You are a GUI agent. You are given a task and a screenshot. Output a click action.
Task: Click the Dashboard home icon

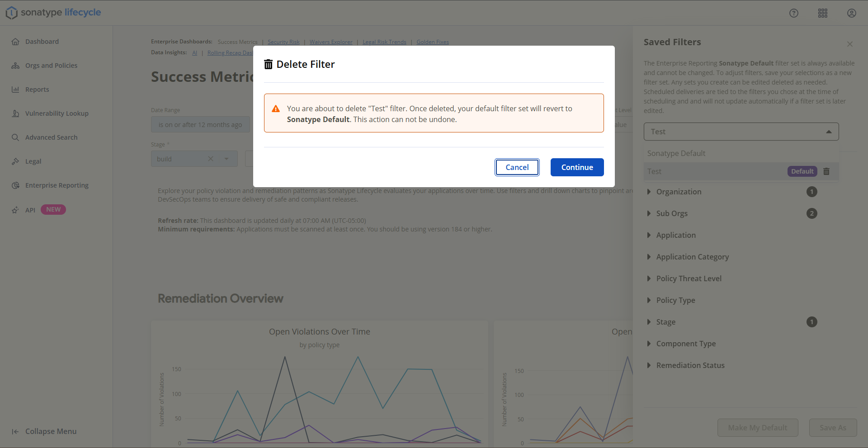tap(15, 42)
